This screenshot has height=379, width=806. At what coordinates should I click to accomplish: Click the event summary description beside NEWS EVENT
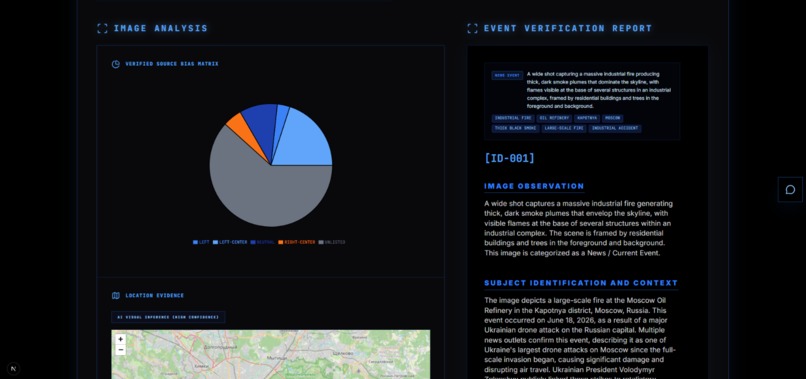pos(599,90)
